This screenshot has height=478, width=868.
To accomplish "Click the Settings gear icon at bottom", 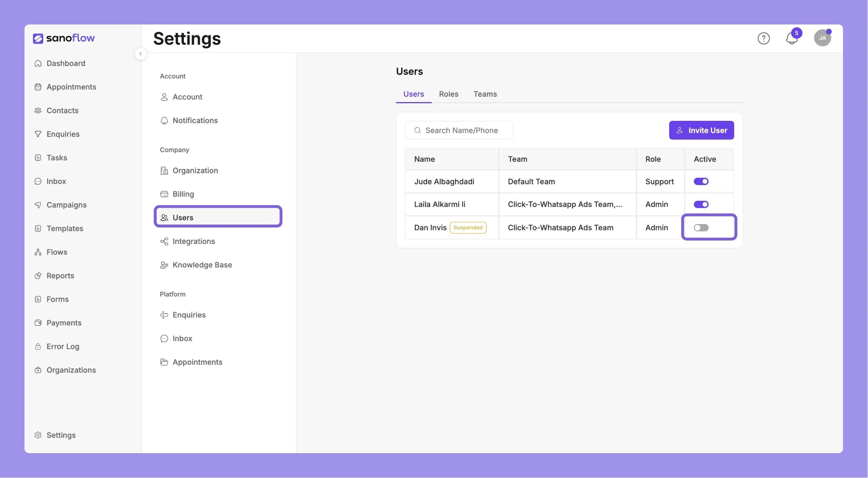I will tap(38, 435).
